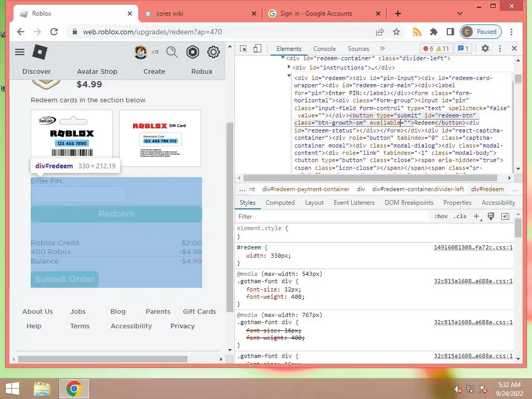Viewport: 532px width, 399px height.
Task: Open Accessibility pane tab
Action: coord(498,203)
